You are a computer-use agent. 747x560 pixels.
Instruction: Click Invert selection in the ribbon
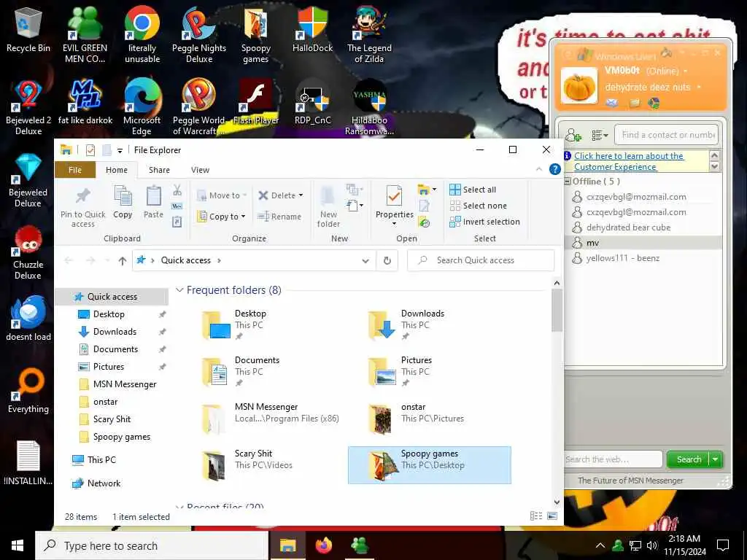click(484, 222)
